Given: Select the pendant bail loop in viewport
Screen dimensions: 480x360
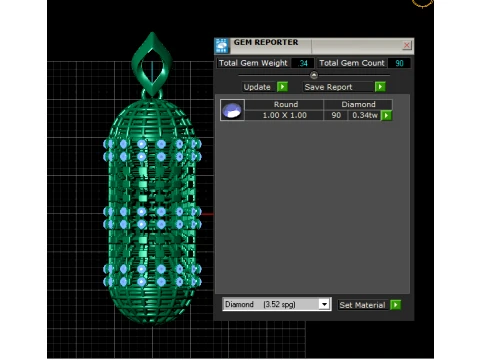Looking at the screenshot, I should [x=152, y=65].
